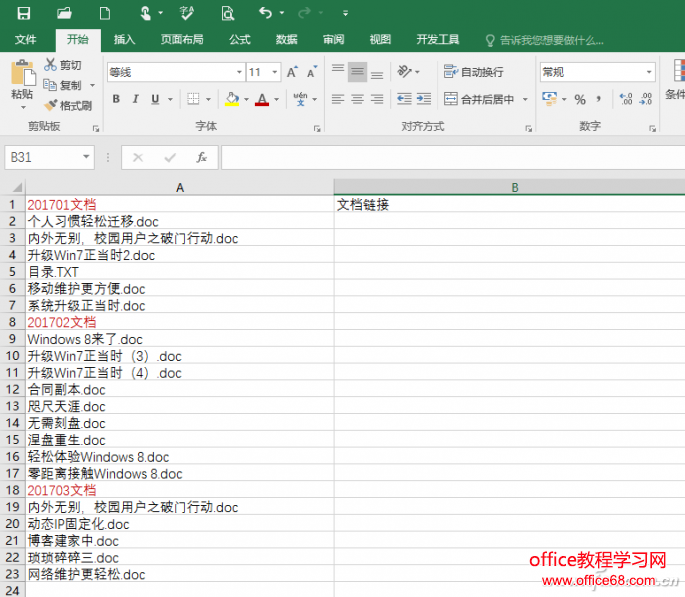Image resolution: width=685 pixels, height=597 pixels.
Task: Decrease font size with smaller A icon
Action: pyautogui.click(x=312, y=72)
